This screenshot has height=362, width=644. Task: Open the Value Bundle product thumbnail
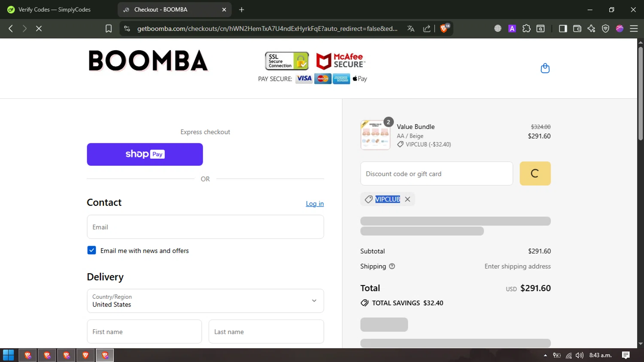376,135
